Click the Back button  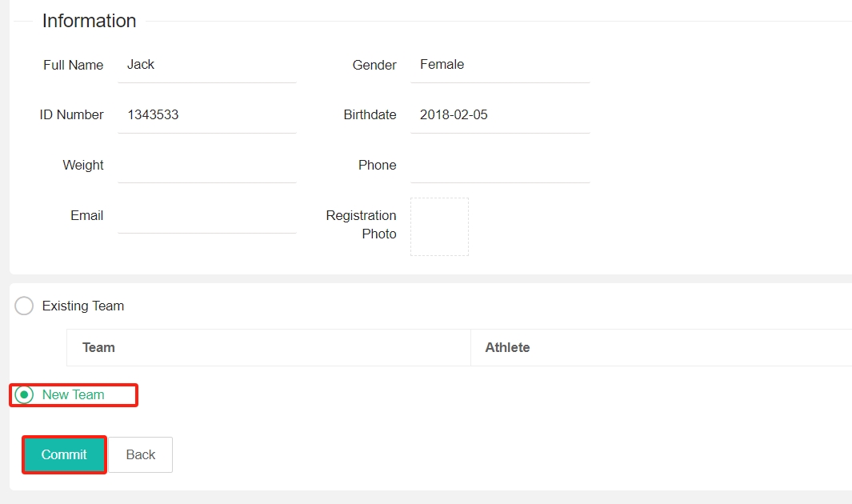pyautogui.click(x=140, y=454)
